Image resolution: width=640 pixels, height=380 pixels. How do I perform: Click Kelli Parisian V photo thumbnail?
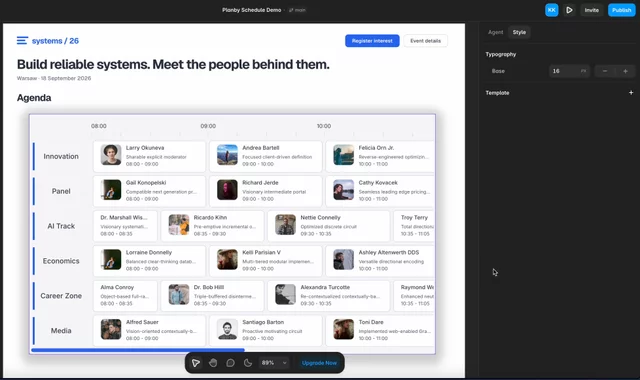click(x=227, y=260)
